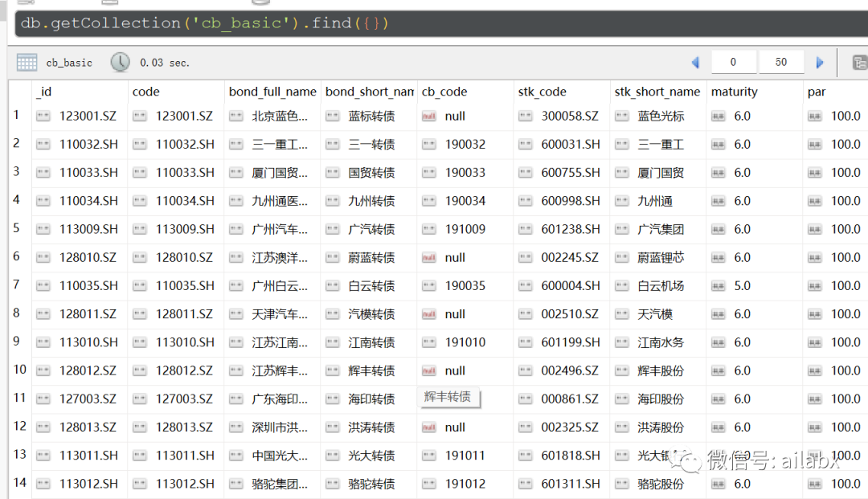Select stock name 骆驼股份
The width and height of the screenshot is (868, 499).
661,484
